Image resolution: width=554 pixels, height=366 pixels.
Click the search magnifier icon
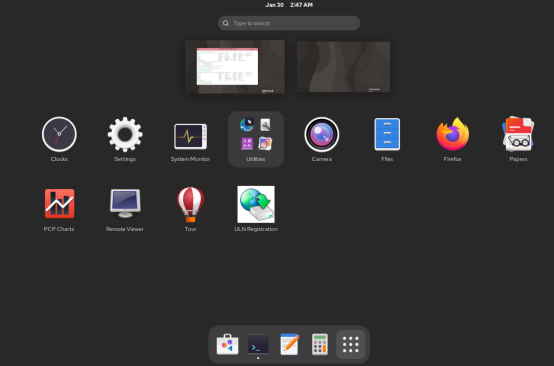coord(226,23)
